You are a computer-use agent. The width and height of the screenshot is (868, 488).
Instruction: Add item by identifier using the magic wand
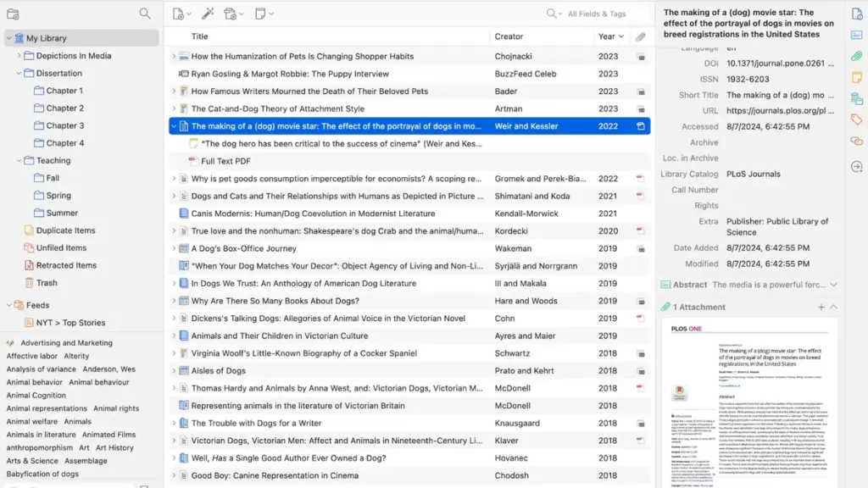tap(208, 14)
